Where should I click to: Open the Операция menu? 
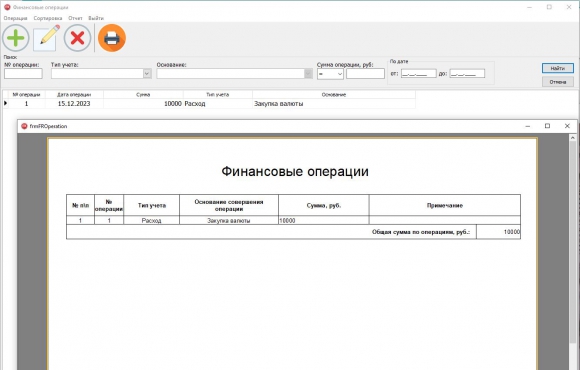coord(16,18)
